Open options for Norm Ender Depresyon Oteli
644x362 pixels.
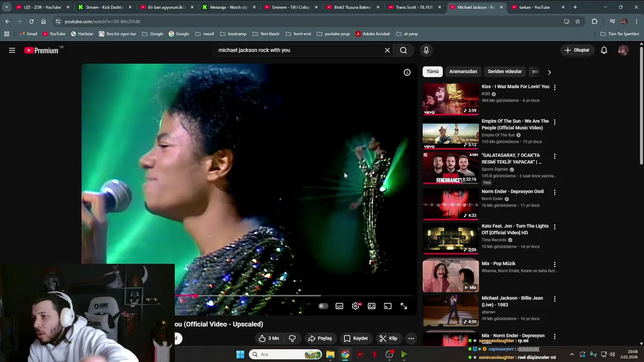[554, 193]
